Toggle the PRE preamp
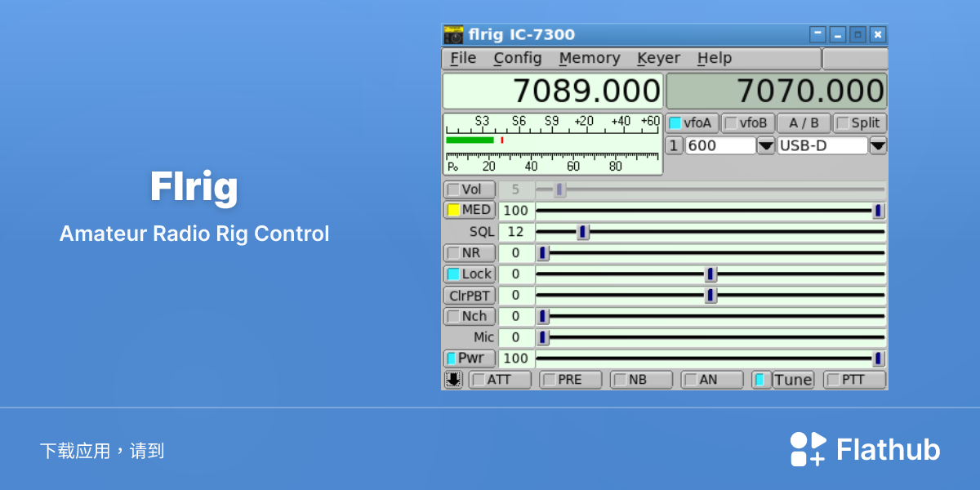The image size is (980, 490). click(571, 380)
